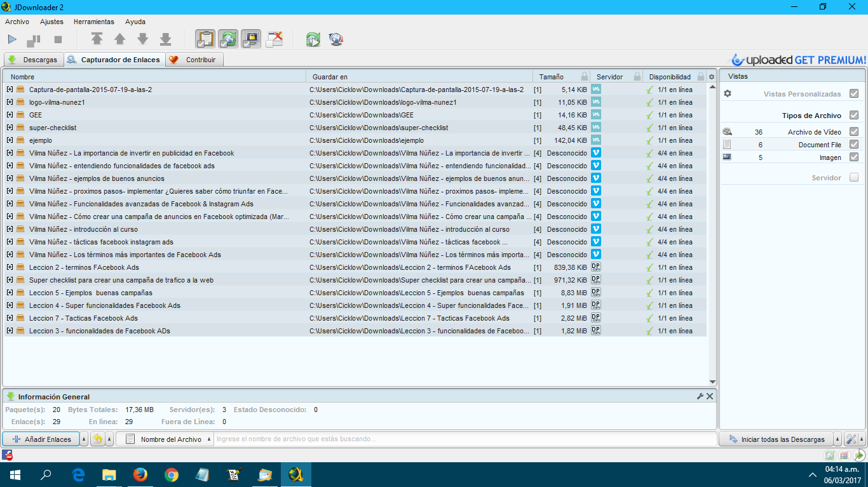Click Iniciar todas las Descargas button

[775, 439]
